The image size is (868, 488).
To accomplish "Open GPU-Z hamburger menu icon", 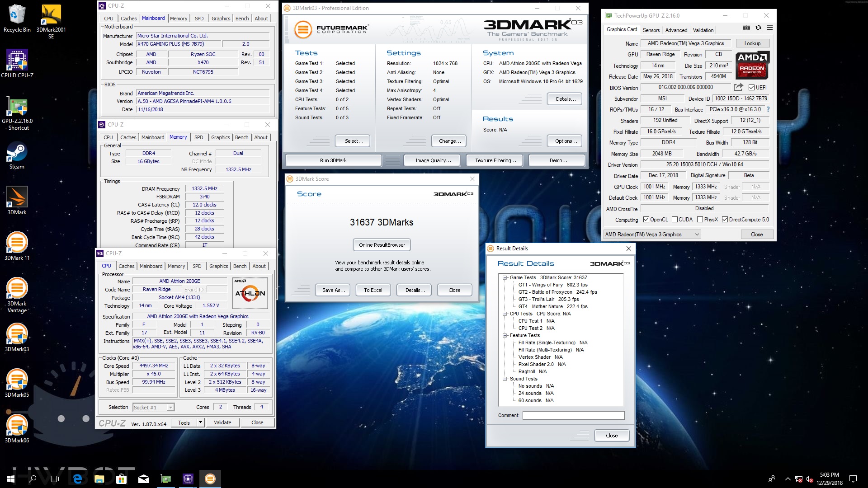I will point(769,28).
